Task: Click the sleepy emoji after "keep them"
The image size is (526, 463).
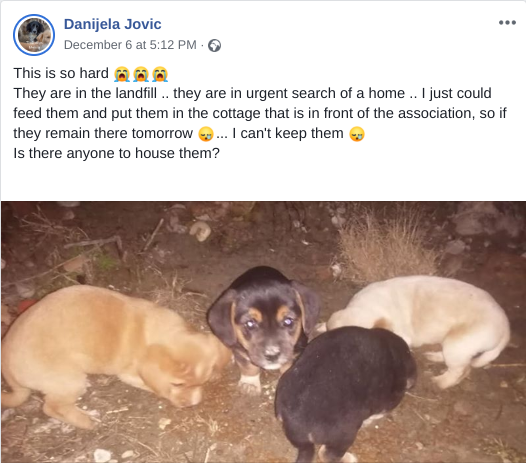Action: click(x=357, y=134)
